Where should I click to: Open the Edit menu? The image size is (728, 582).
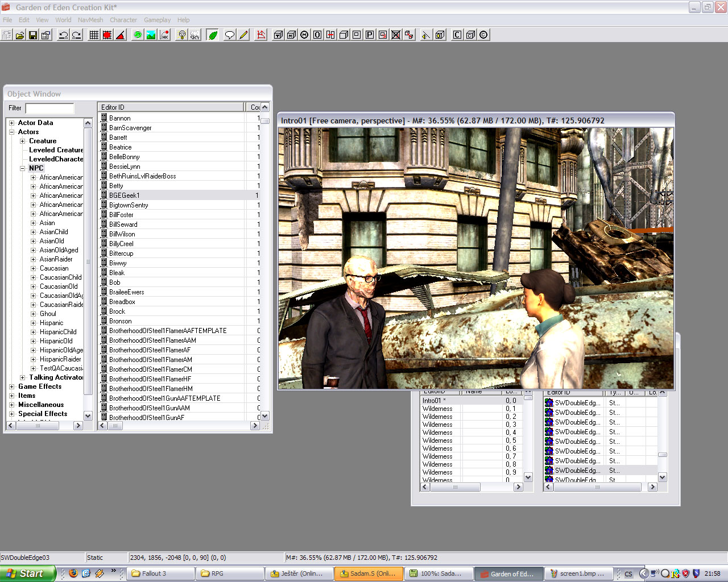pos(24,20)
